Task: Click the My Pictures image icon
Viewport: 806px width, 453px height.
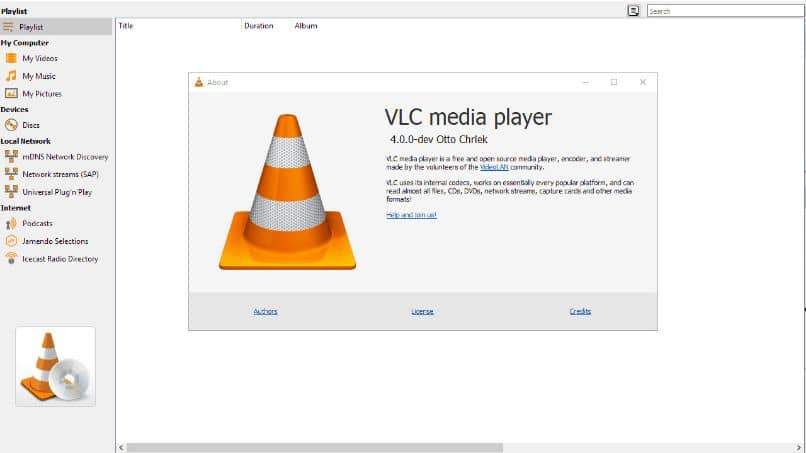Action: pyautogui.click(x=11, y=93)
